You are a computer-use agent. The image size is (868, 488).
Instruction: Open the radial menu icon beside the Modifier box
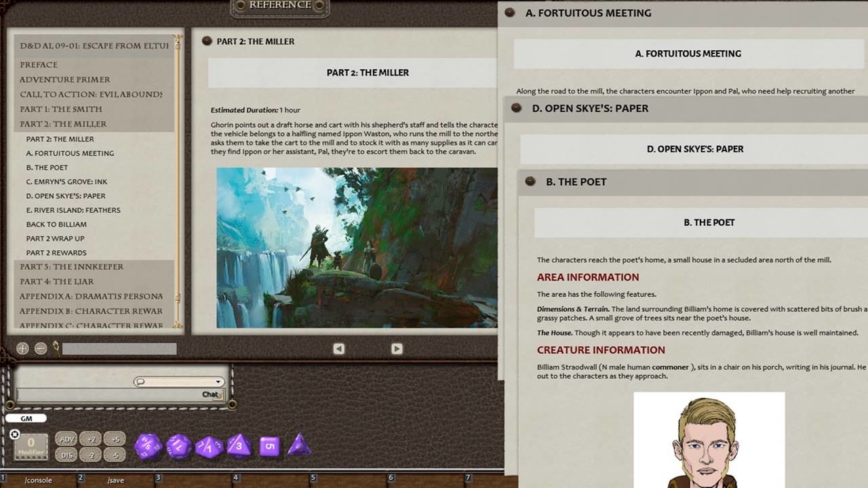(14, 434)
